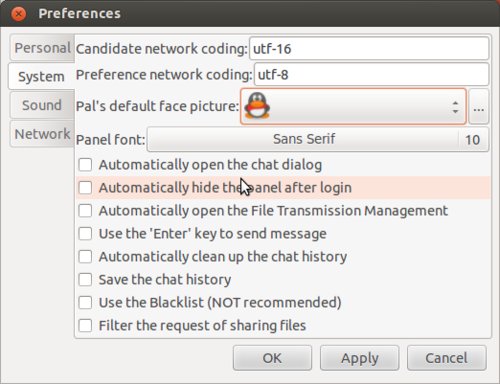Check automatically open File Transmission Management
This screenshot has width=500, height=384.
tap(85, 211)
